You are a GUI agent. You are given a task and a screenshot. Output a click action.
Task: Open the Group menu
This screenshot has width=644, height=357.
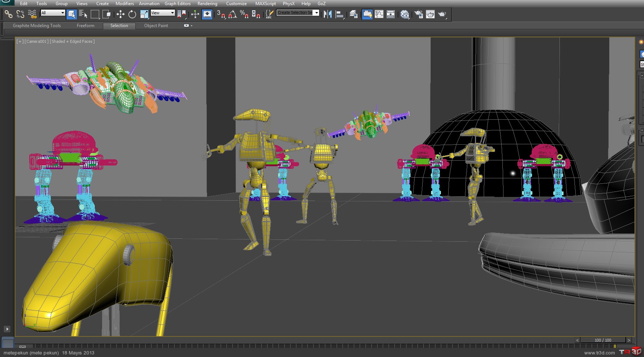coord(61,3)
